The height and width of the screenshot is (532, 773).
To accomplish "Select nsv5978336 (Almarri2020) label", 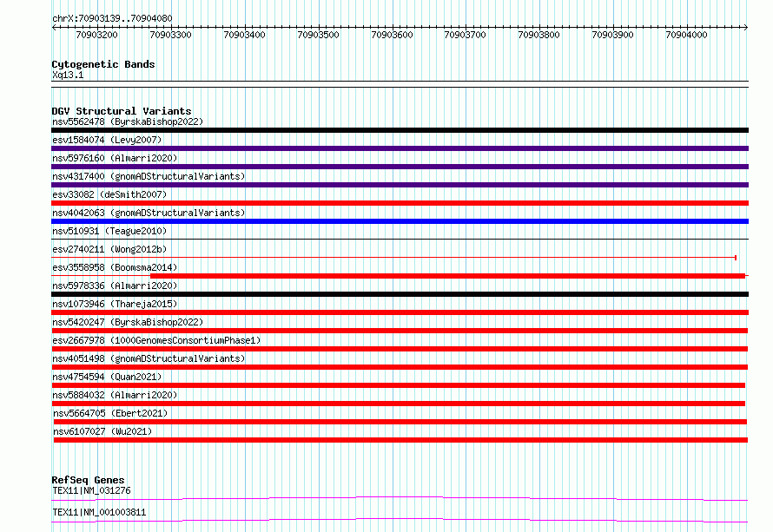I will pos(115,286).
